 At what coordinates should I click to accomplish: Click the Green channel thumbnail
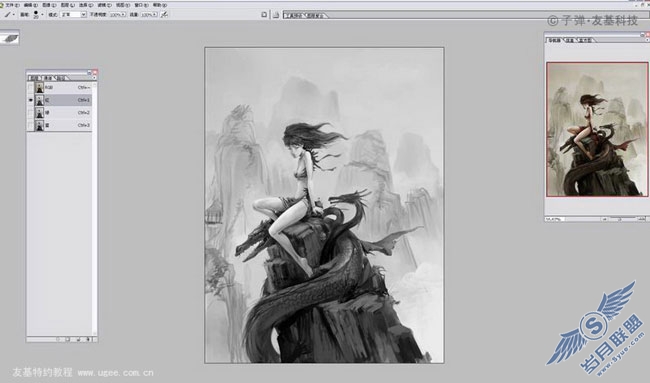39,113
